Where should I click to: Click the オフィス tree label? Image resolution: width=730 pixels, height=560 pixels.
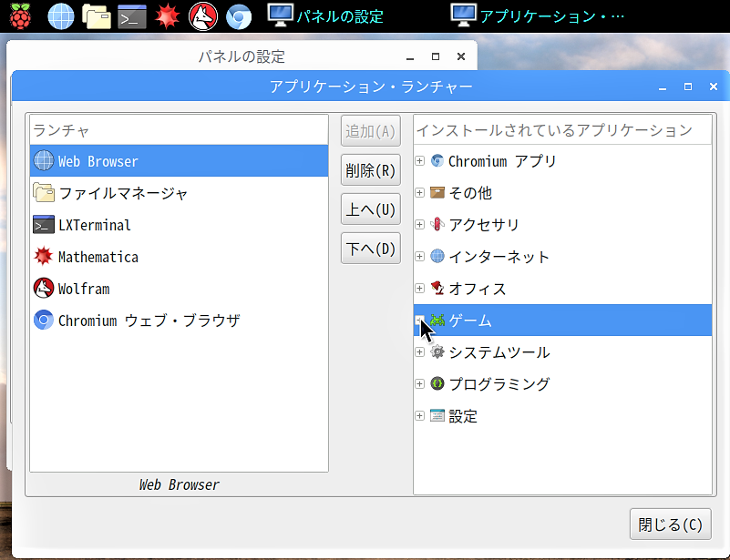tap(478, 289)
